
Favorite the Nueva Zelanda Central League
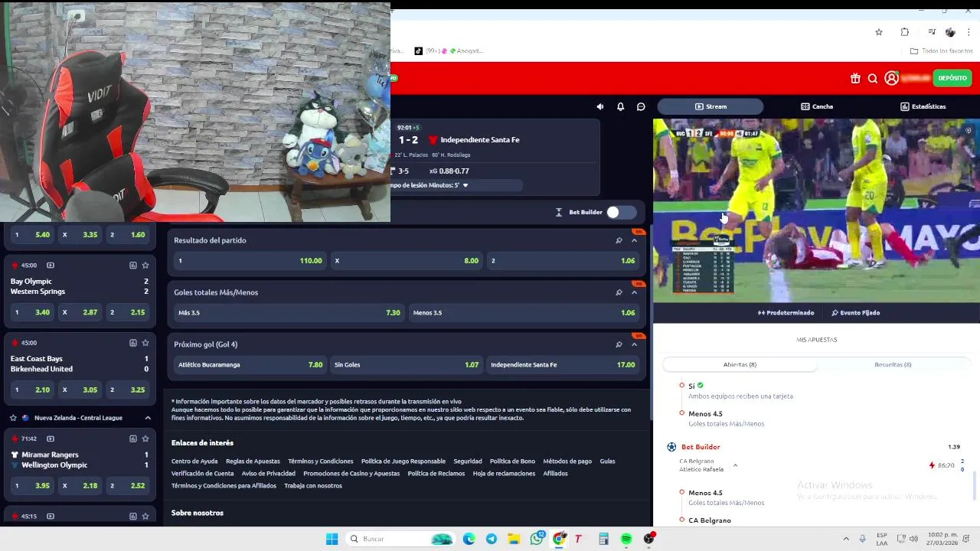(x=13, y=418)
